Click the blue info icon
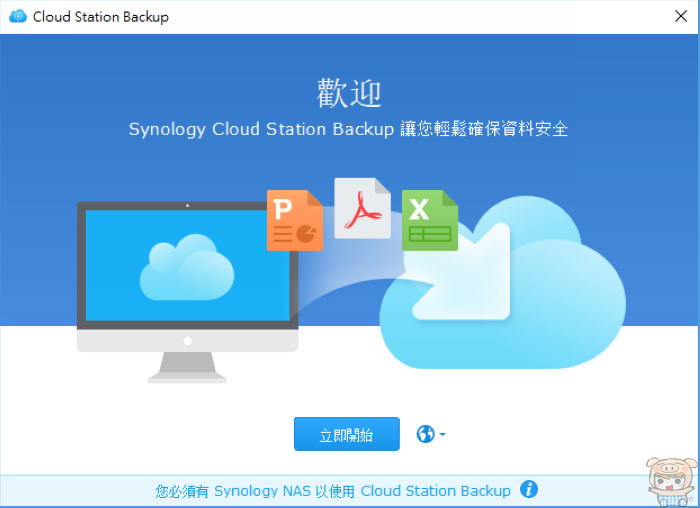The image size is (700, 508). click(529, 489)
